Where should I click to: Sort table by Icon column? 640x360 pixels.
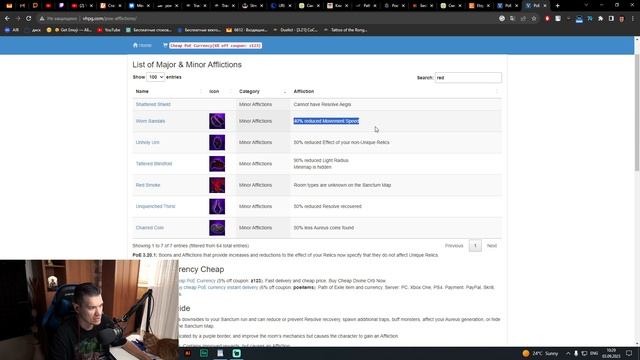(x=220, y=91)
